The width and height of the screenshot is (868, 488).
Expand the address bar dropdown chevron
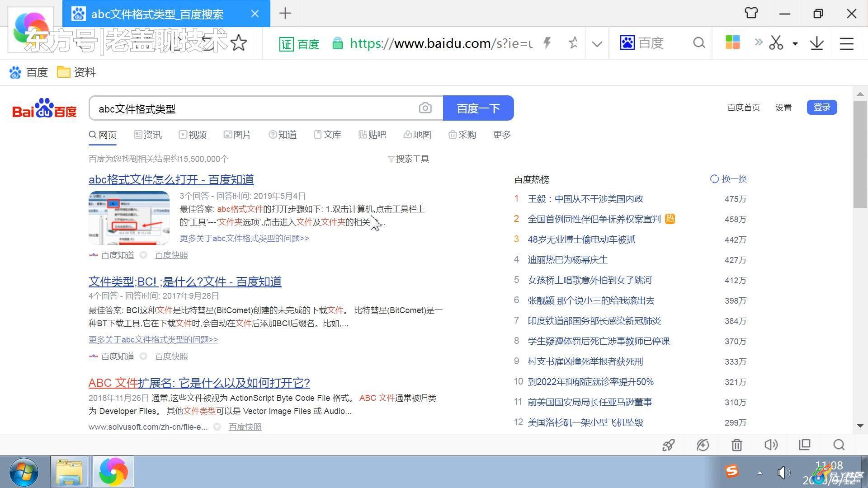(x=597, y=44)
